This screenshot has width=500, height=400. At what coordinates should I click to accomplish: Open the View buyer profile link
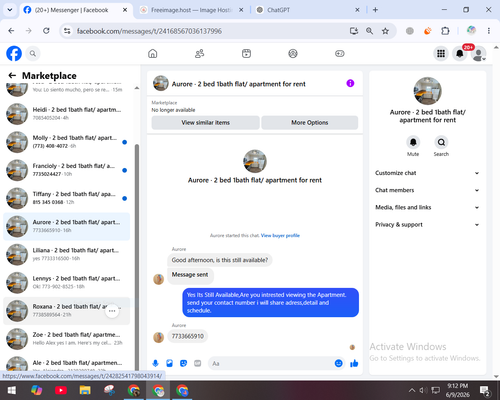click(x=280, y=235)
